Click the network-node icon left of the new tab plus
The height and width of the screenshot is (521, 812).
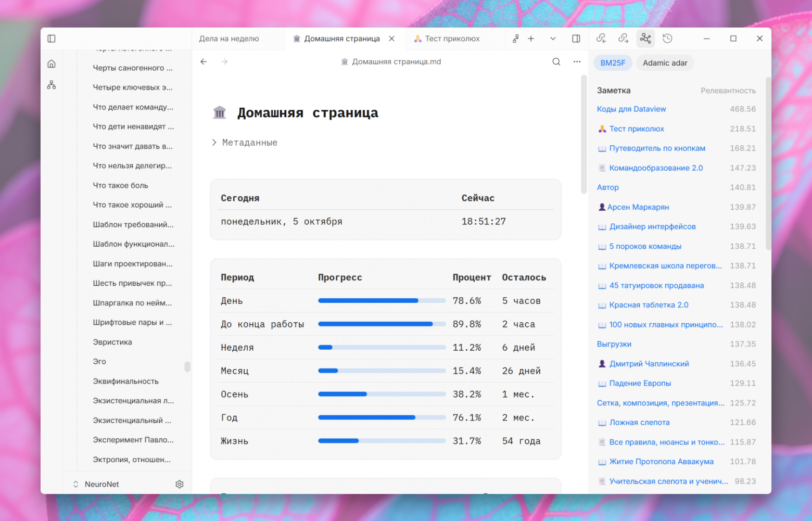(x=516, y=39)
